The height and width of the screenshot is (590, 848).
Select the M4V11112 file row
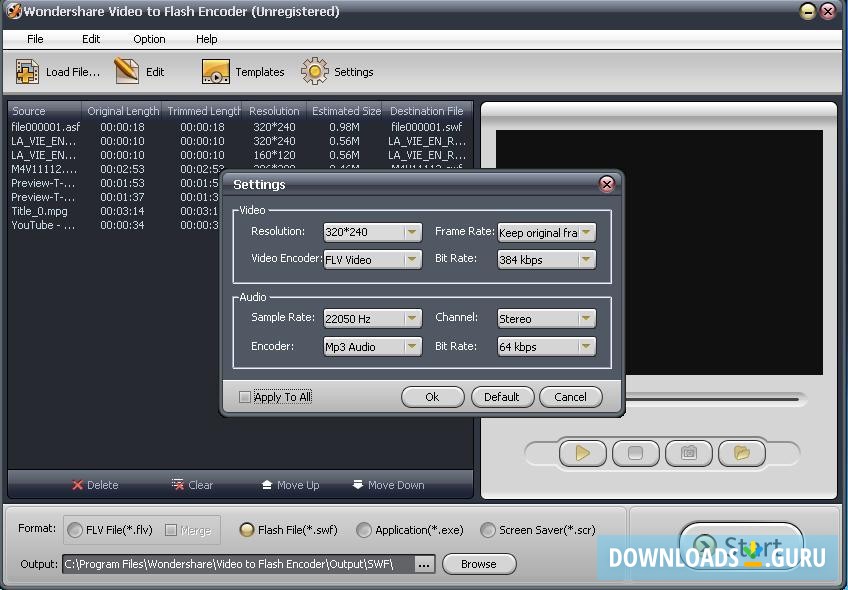point(44,169)
